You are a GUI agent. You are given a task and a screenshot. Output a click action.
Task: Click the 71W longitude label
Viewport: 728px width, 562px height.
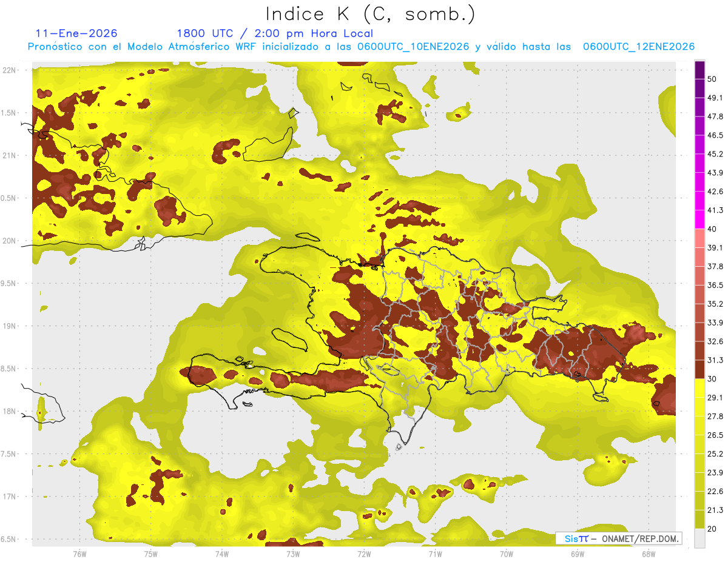point(435,554)
